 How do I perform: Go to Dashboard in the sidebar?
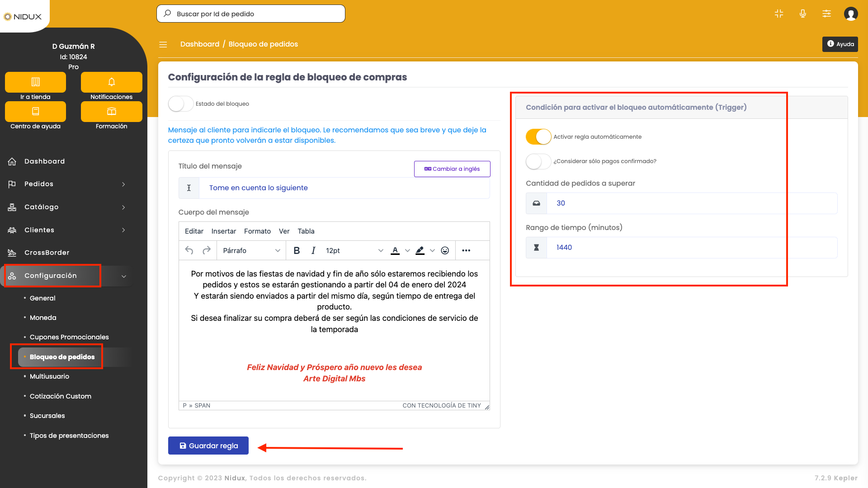(44, 162)
